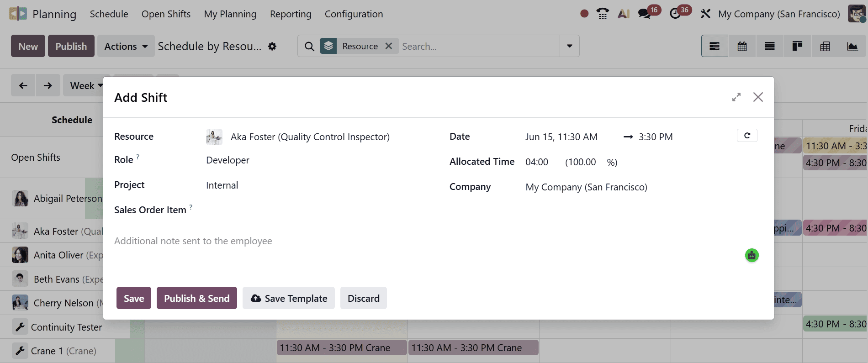This screenshot has width=868, height=363.
Task: Click the Sales Order Item help question mark
Action: tap(191, 207)
